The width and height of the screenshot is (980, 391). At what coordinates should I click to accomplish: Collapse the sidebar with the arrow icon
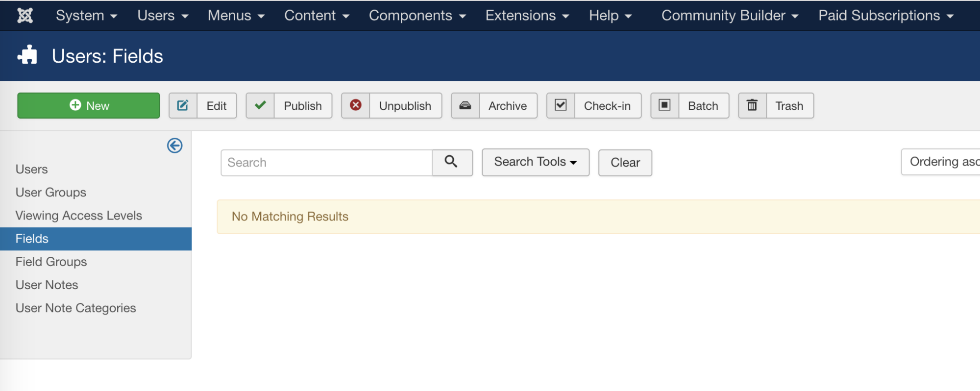click(175, 146)
